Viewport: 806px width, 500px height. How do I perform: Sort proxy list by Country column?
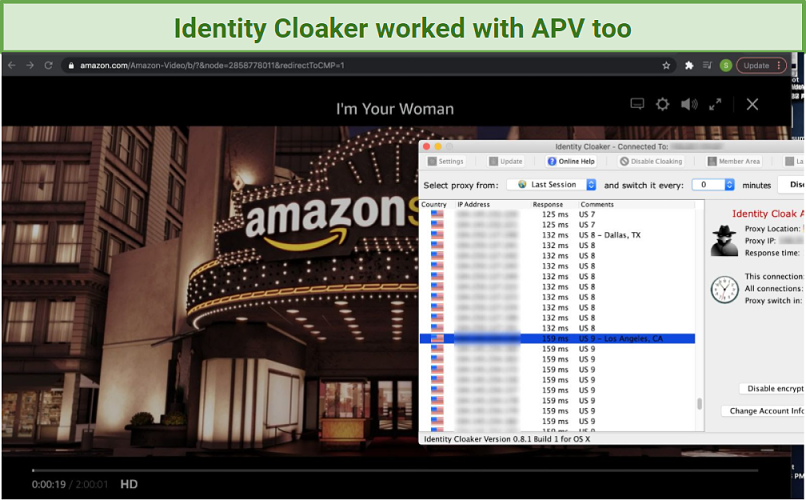tap(437, 204)
